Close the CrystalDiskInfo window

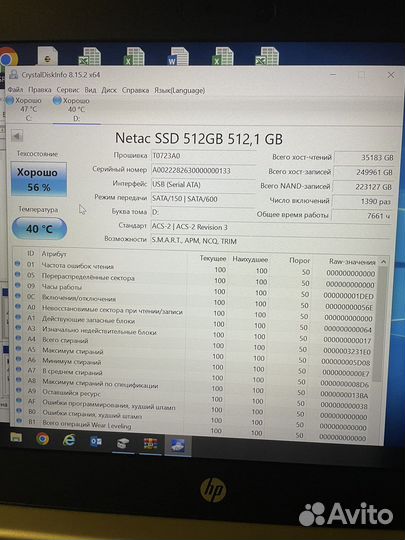click(391, 75)
